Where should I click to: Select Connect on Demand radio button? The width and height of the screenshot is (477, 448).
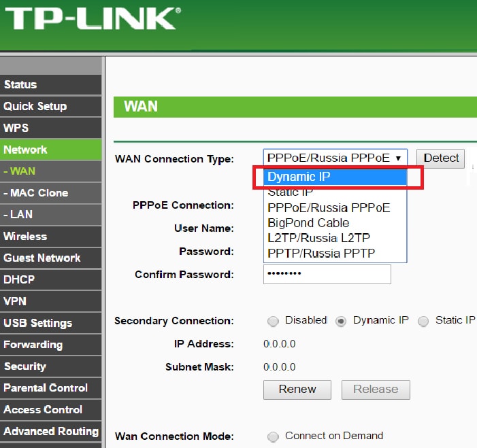273,436
